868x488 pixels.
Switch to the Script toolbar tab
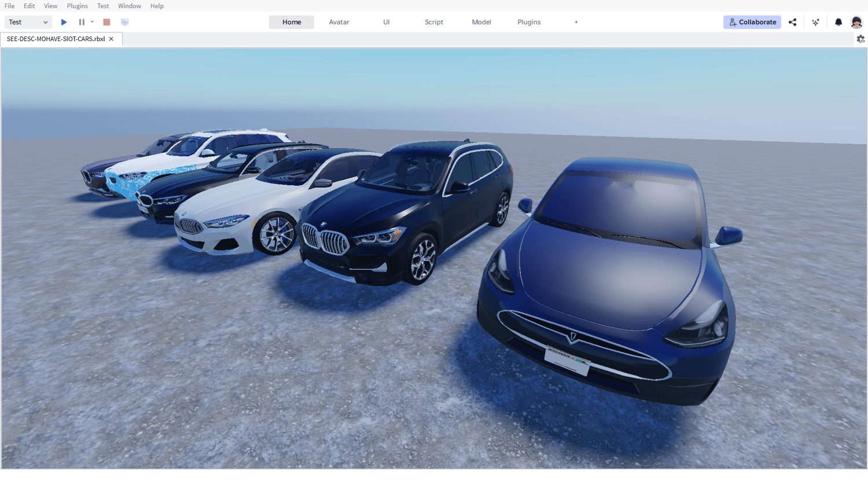(x=434, y=22)
